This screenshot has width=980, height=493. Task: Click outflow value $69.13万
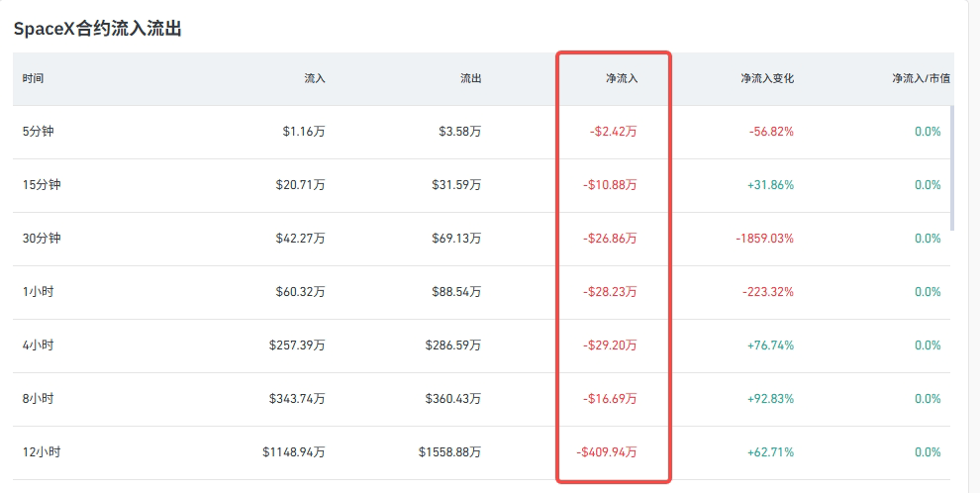(456, 238)
